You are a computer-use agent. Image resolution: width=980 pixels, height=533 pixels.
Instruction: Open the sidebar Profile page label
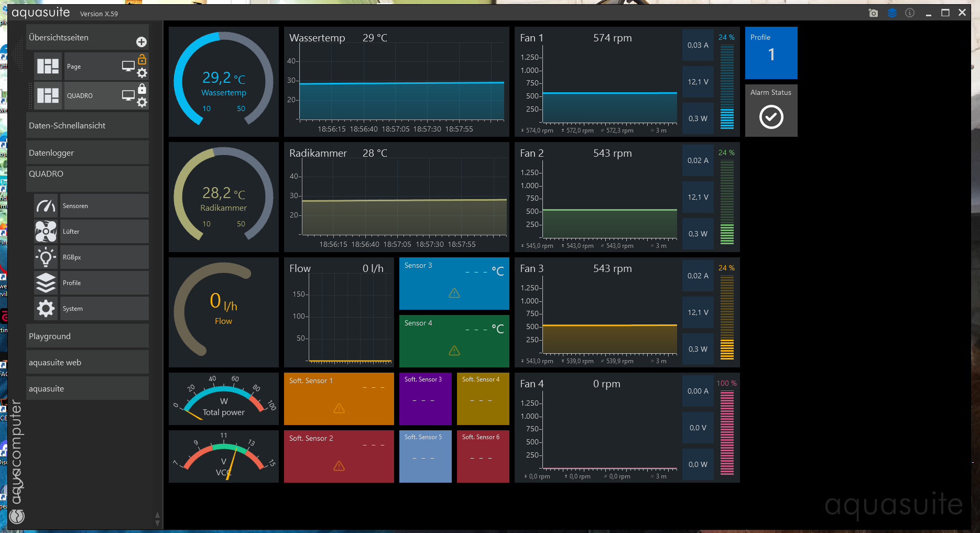click(x=104, y=283)
